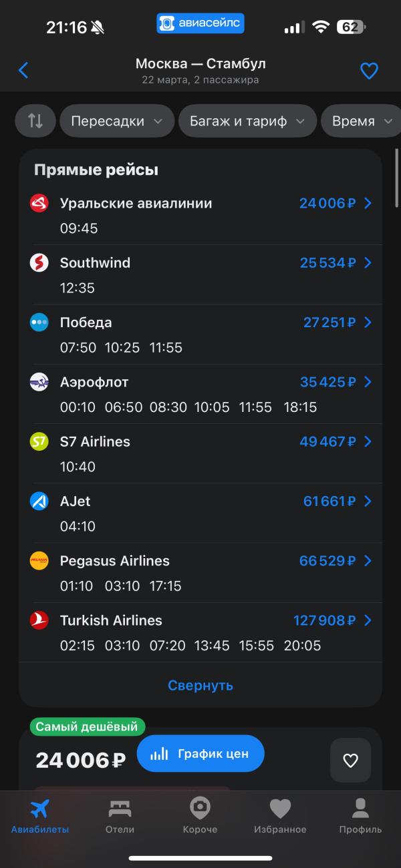Go to the Профиль tab
Viewport: 401px width, 868px height.
pyautogui.click(x=360, y=817)
